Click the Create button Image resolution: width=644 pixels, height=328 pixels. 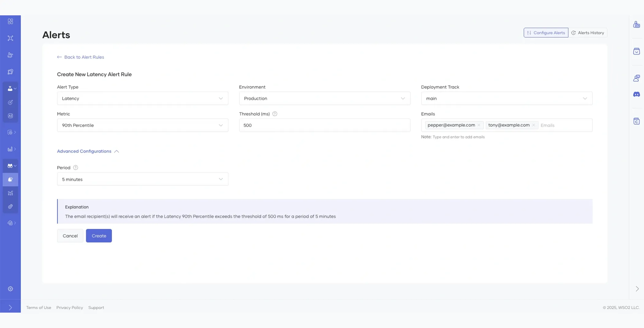pyautogui.click(x=99, y=236)
